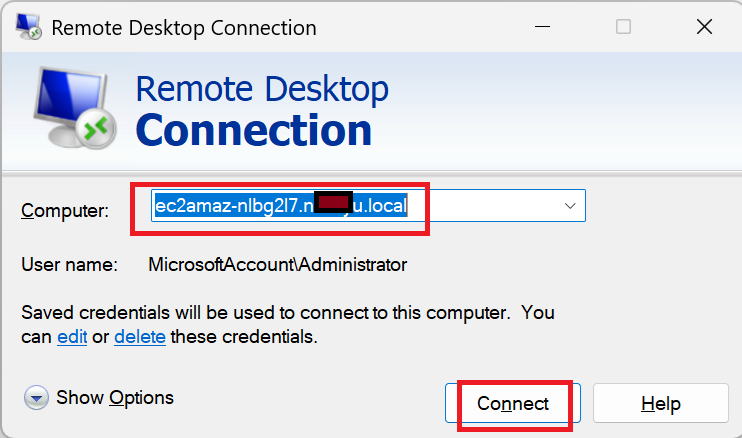
Task: Click the window title text
Action: pyautogui.click(x=184, y=27)
